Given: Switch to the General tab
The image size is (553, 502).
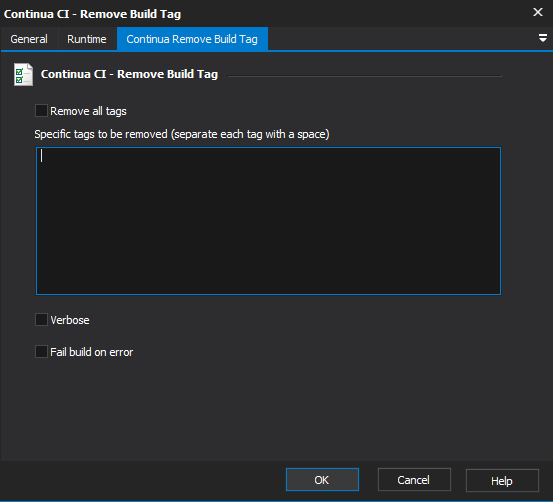Looking at the screenshot, I should click(x=29, y=39).
